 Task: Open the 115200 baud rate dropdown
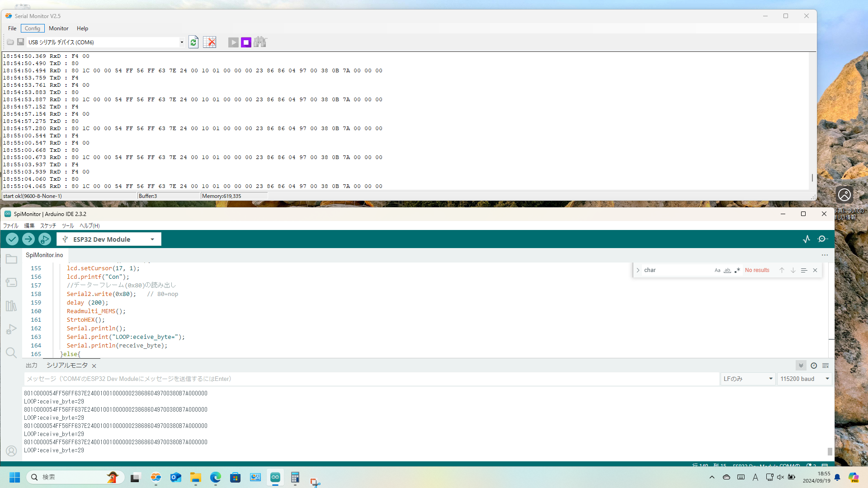804,379
